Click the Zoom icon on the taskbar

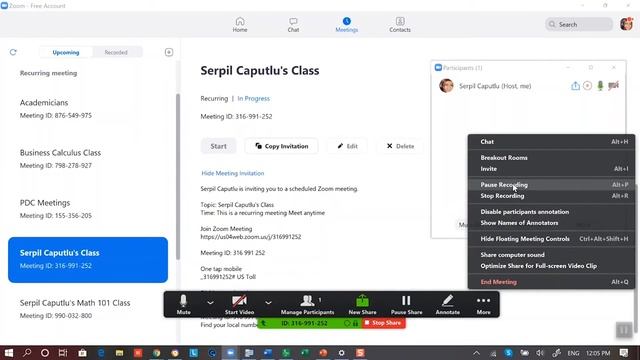[231, 353]
